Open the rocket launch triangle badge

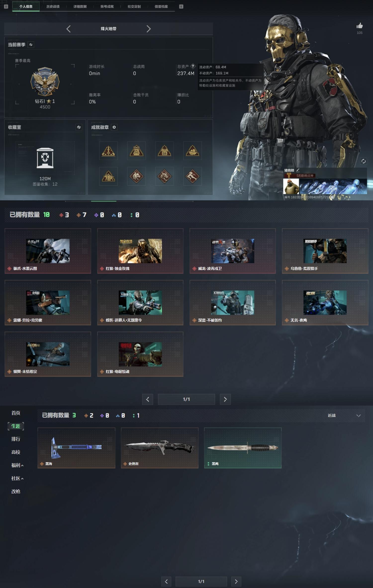(x=108, y=151)
